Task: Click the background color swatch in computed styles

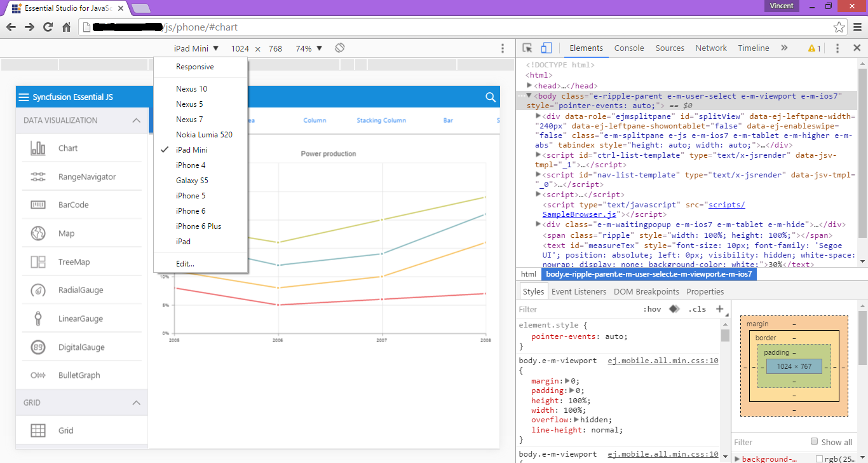Action: (819, 459)
